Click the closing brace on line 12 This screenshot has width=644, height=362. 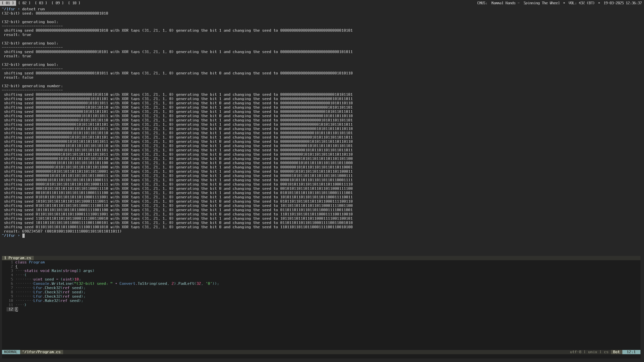click(x=17, y=309)
